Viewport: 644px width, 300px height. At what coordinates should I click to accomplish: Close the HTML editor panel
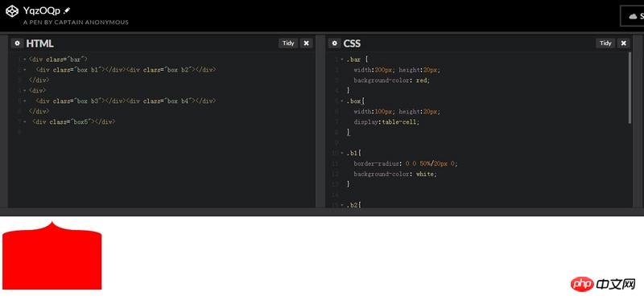coord(306,43)
